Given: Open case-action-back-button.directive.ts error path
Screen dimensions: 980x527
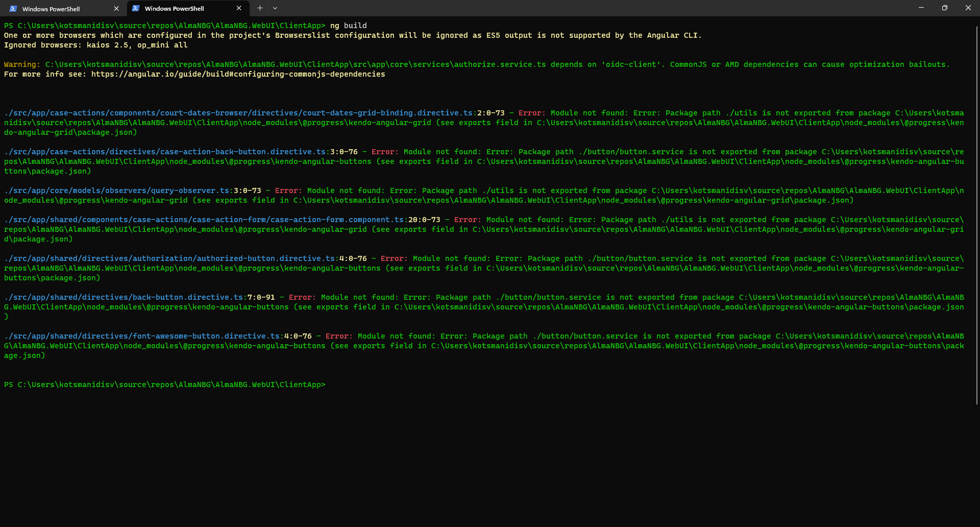Looking at the screenshot, I should 165,152.
